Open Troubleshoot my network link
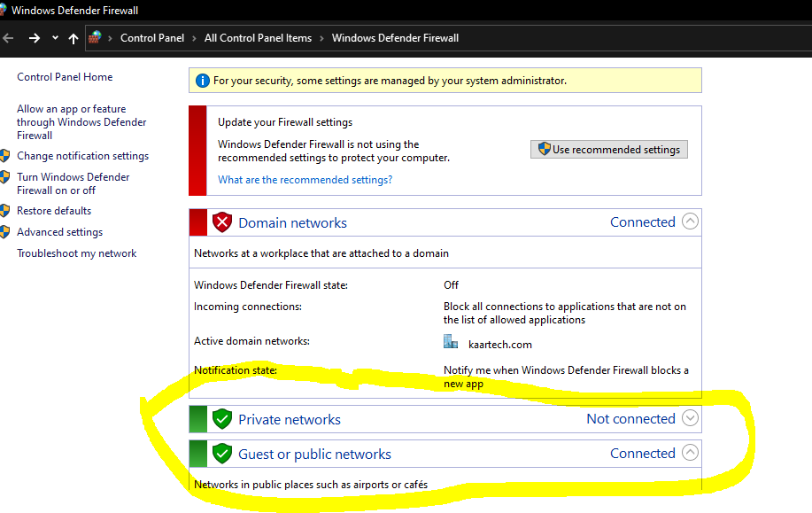812x513 pixels. pyautogui.click(x=77, y=253)
